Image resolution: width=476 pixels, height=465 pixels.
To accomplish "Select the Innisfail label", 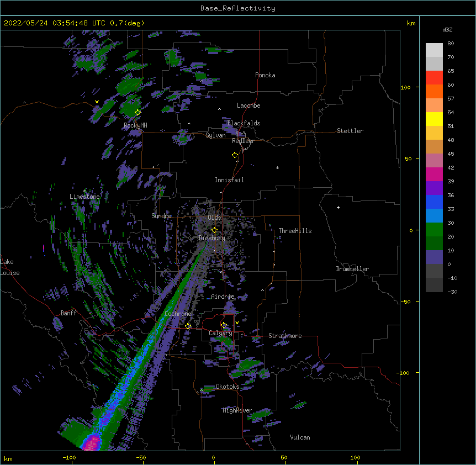I will 229,180.
